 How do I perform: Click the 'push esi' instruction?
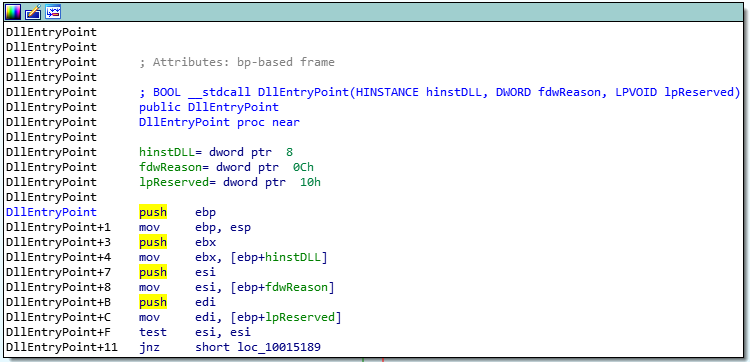[177, 273]
